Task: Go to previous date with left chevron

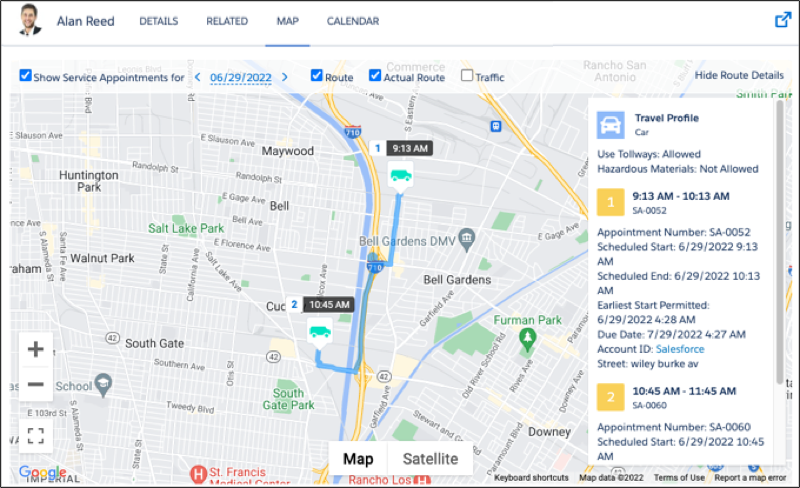Action: pyautogui.click(x=197, y=77)
